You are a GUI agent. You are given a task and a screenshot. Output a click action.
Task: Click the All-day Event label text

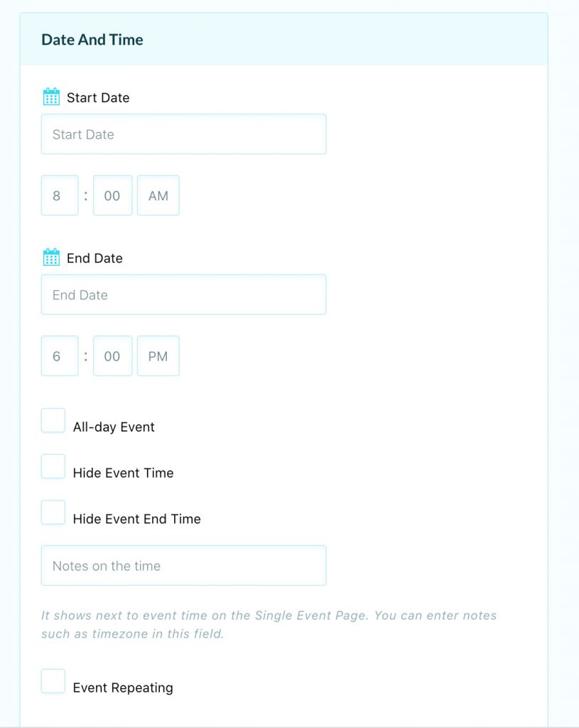(114, 427)
